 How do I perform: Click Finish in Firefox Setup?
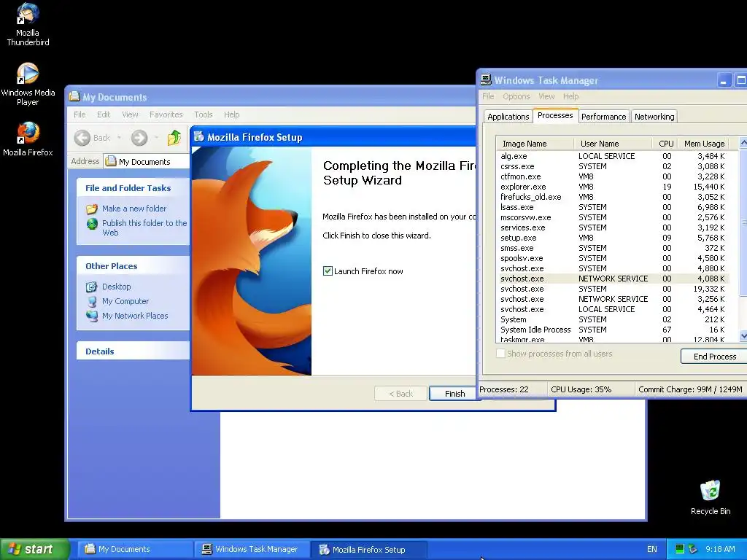(x=454, y=394)
